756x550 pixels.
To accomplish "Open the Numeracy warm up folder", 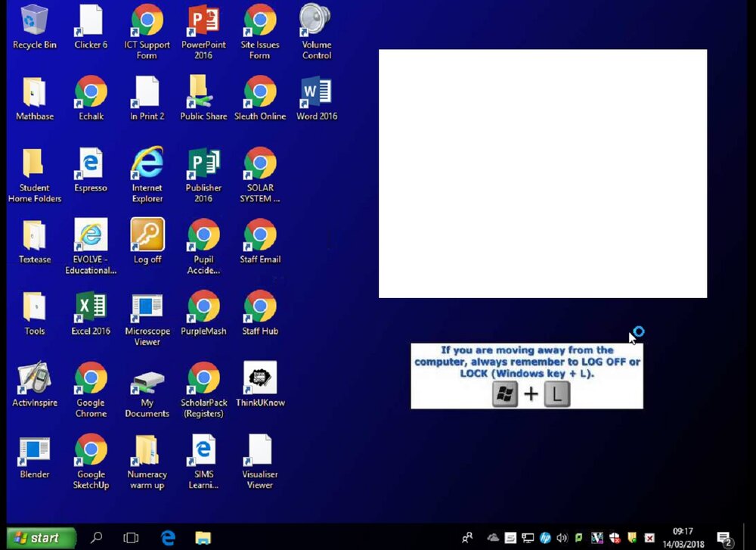I will click(x=147, y=461).
